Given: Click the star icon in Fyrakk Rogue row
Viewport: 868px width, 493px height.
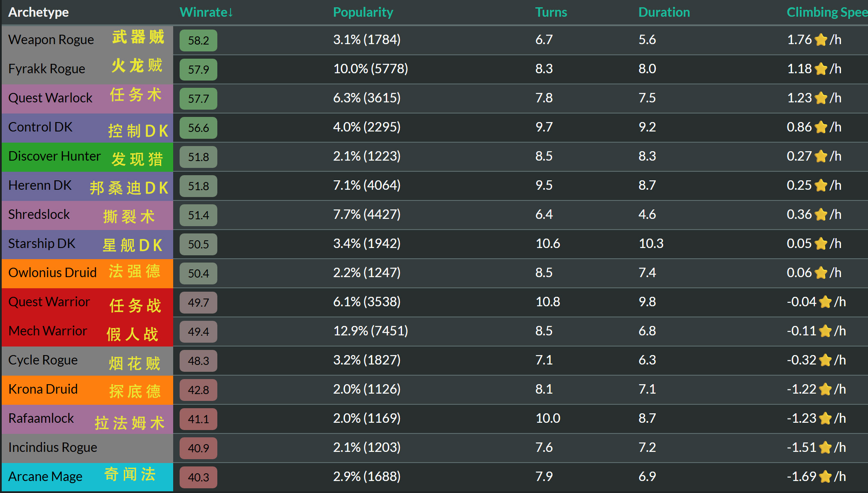Looking at the screenshot, I should pos(820,69).
